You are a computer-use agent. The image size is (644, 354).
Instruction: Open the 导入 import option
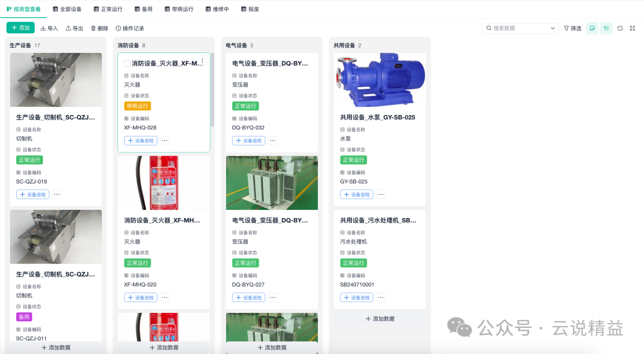click(49, 29)
